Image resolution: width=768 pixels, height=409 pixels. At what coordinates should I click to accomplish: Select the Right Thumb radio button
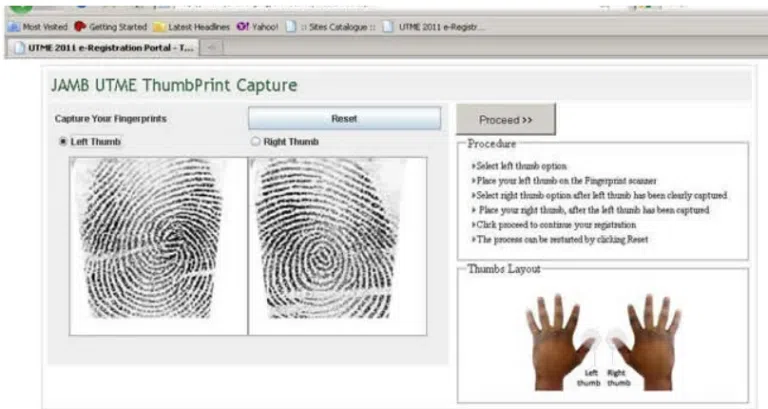[255, 142]
